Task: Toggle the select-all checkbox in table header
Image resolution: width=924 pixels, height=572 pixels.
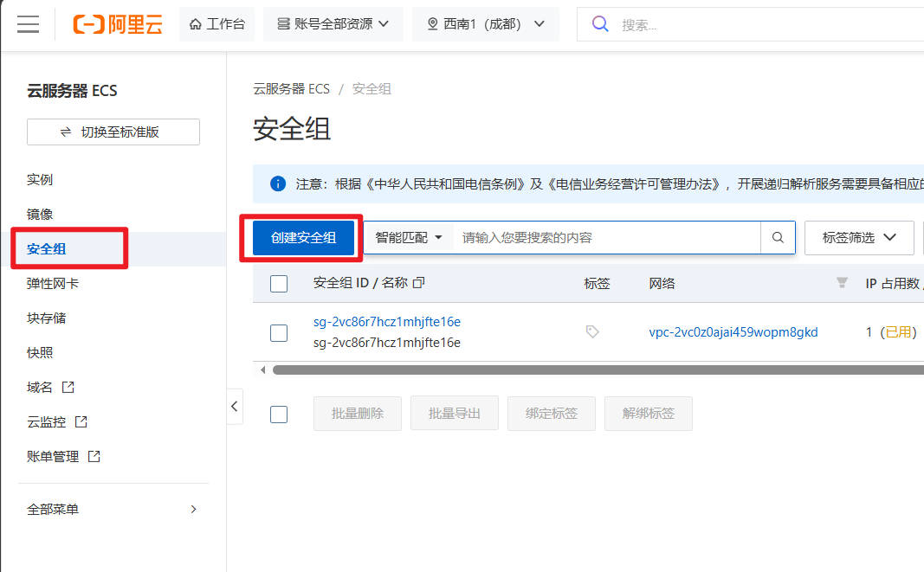Action: pos(279,284)
